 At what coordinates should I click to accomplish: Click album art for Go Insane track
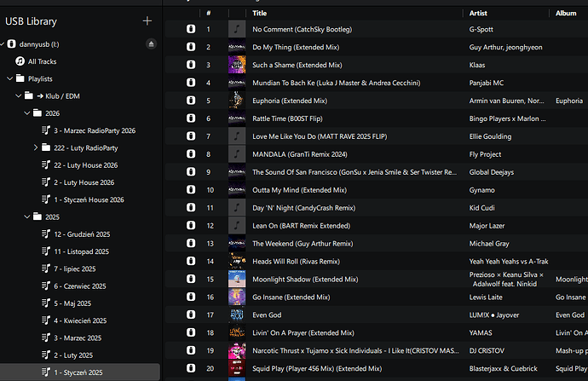tap(237, 296)
